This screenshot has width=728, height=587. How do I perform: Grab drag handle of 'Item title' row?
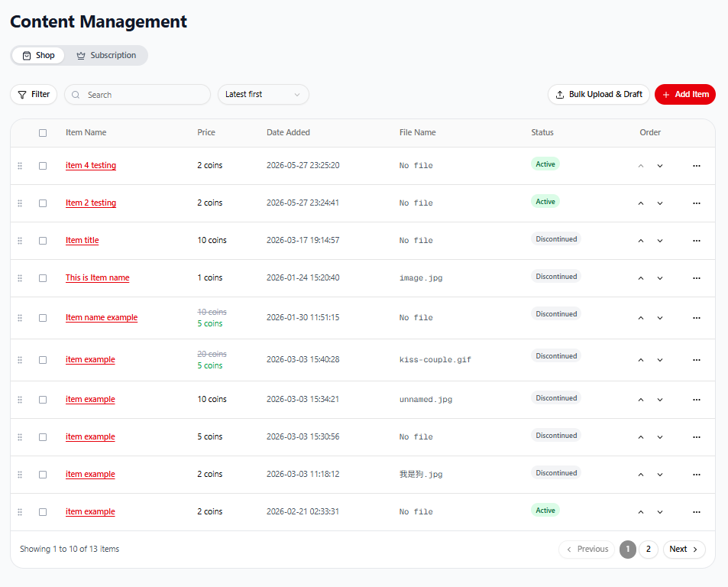[20, 241]
